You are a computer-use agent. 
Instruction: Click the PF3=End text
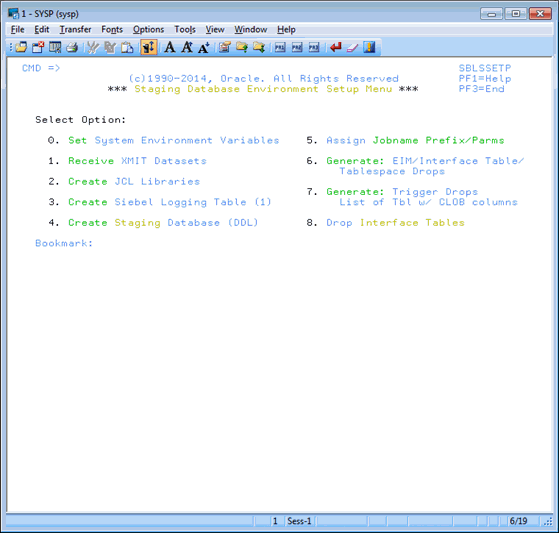[482, 89]
